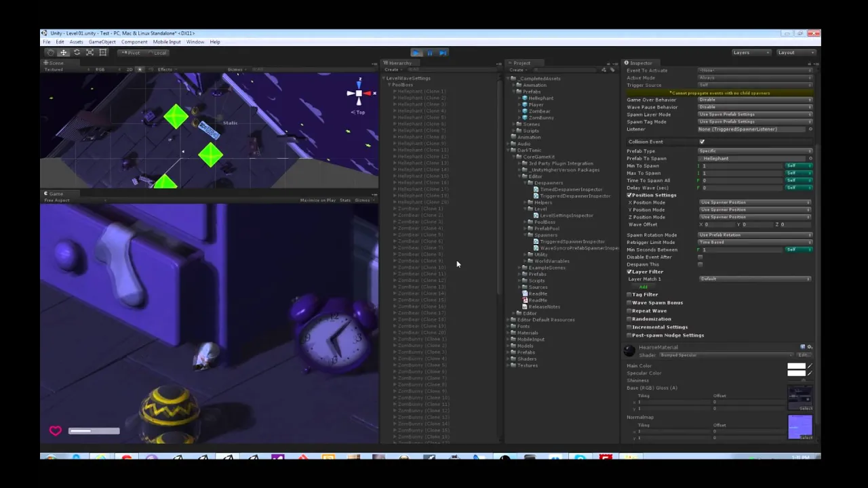This screenshot has height=488, width=868.
Task: Select the Move (translate) tool
Action: (x=63, y=52)
